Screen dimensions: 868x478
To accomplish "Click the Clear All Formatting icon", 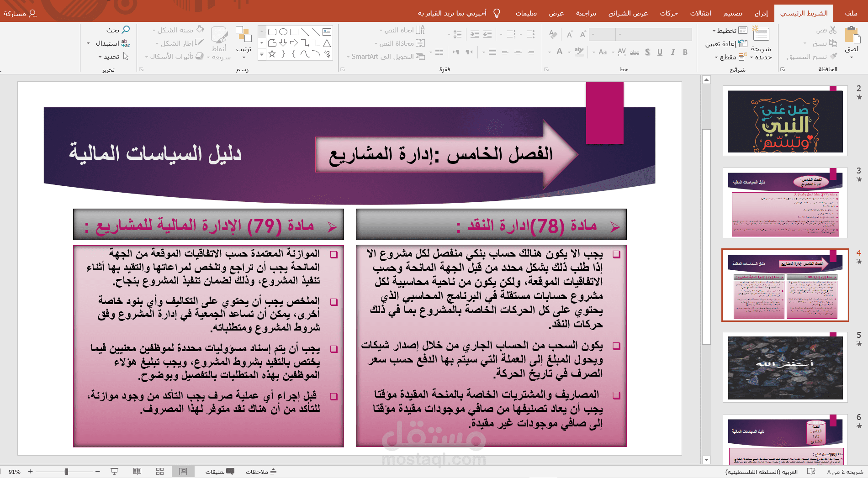I will point(553,34).
